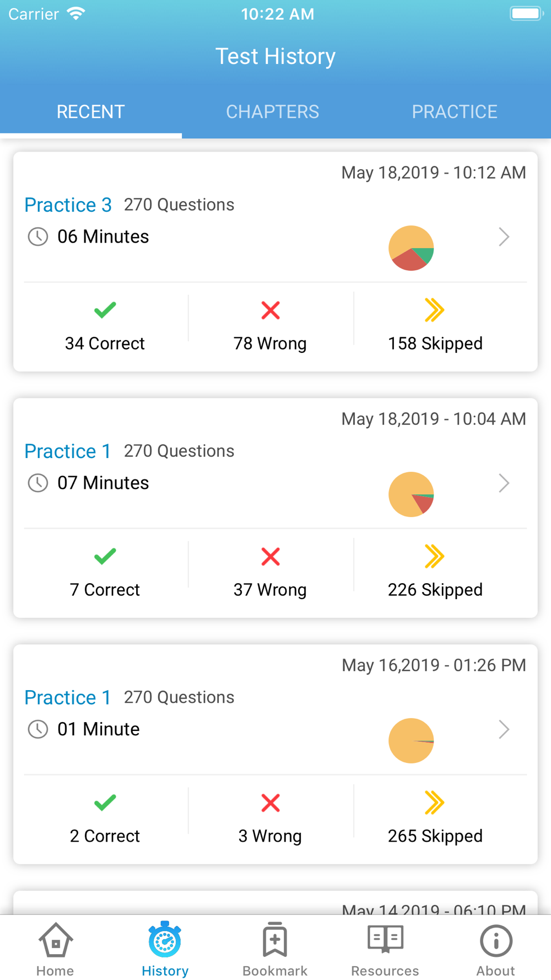Open the Practice 3 title link
551x980 pixels.
68,205
